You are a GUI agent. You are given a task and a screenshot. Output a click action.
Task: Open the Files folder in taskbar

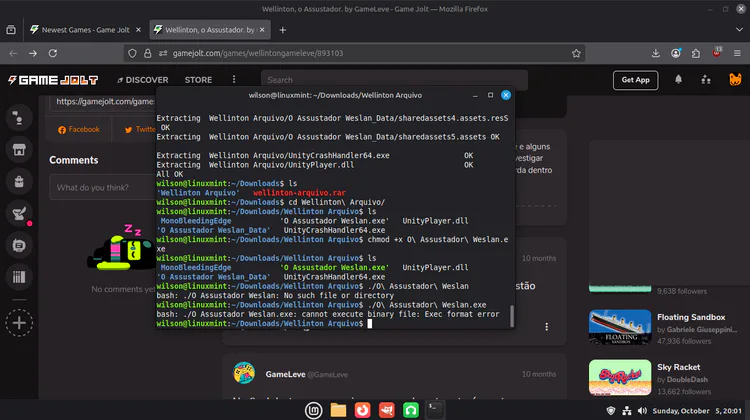(338, 410)
